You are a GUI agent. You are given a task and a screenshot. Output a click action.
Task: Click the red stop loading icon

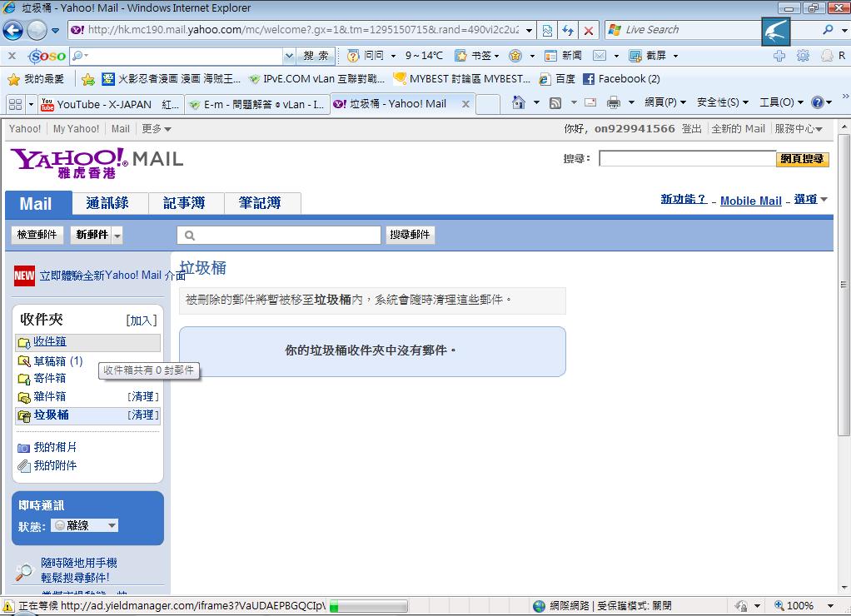[589, 31]
